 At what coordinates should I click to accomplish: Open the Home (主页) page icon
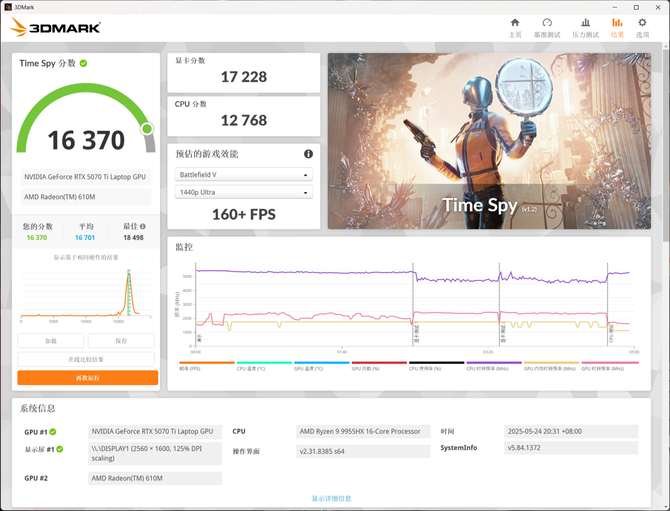[515, 27]
